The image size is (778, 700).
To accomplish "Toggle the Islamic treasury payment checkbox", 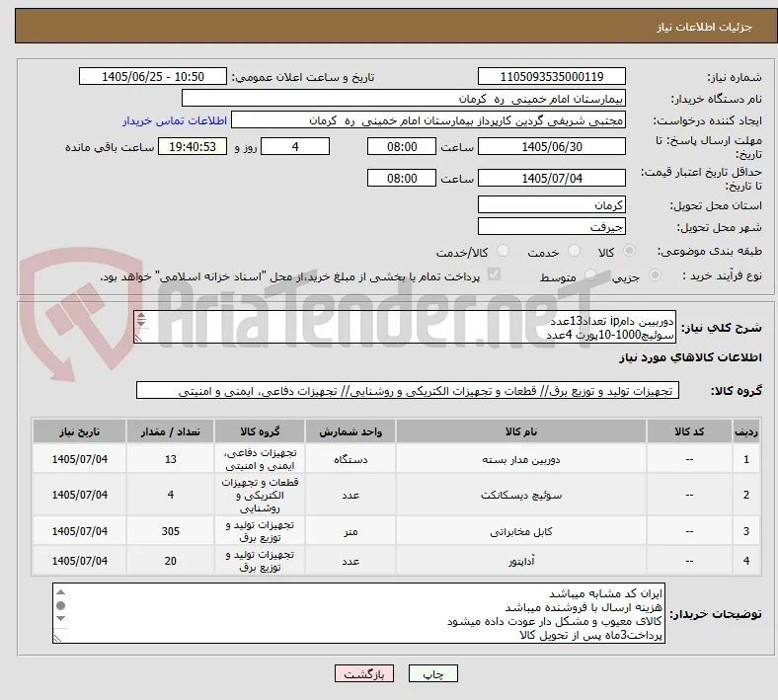I will [x=495, y=274].
